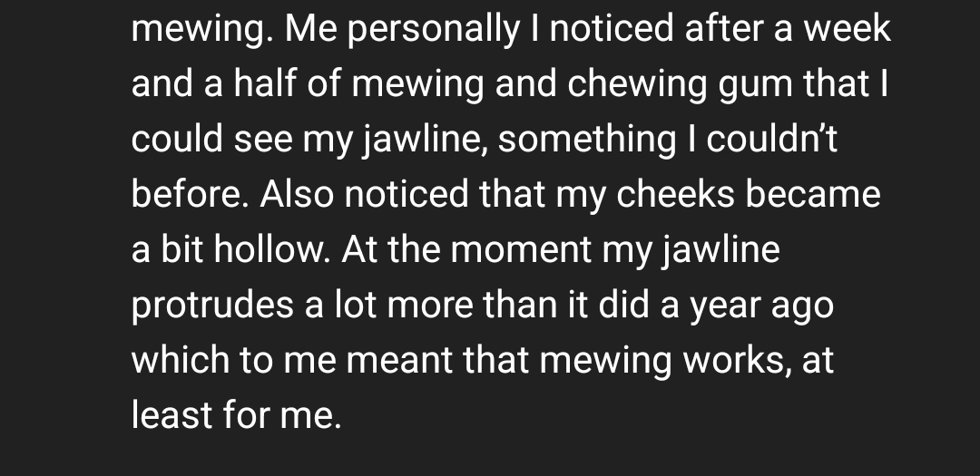Click the word "cheeks" in the text

click(x=675, y=193)
